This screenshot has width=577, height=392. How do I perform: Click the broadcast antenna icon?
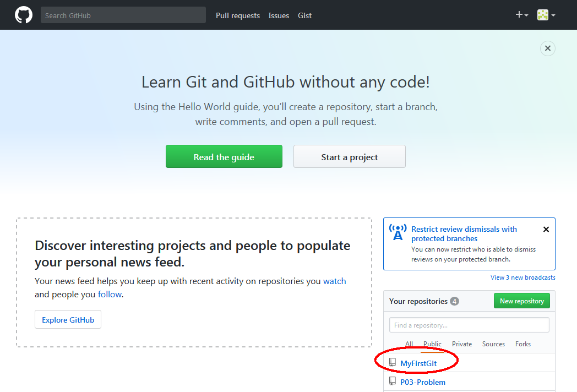398,232
